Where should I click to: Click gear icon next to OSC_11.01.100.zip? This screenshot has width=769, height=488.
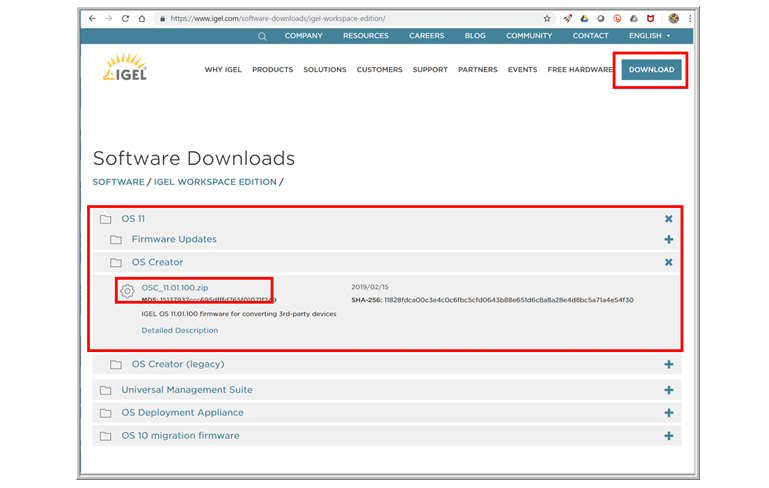tap(127, 291)
